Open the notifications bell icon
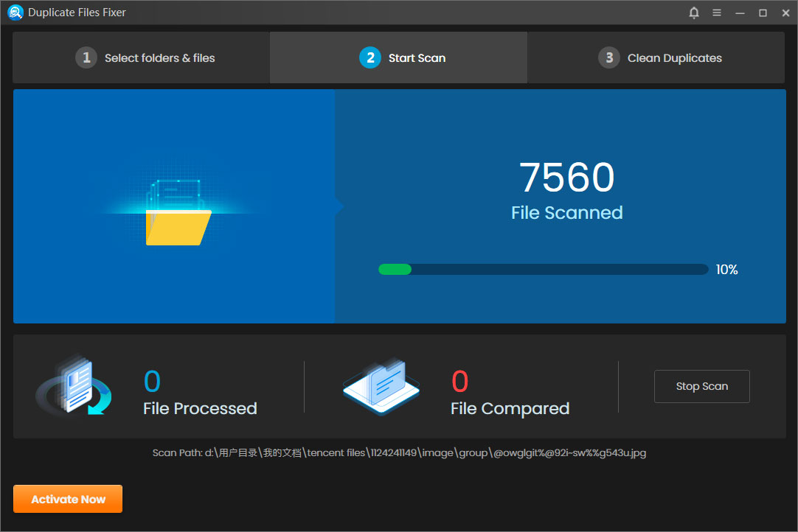 click(694, 13)
